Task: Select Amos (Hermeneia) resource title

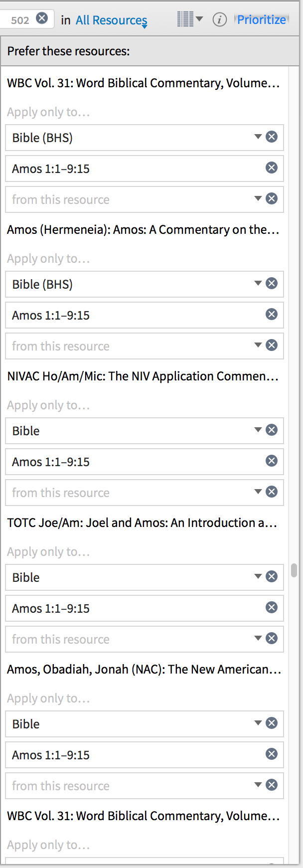Action: click(x=143, y=229)
